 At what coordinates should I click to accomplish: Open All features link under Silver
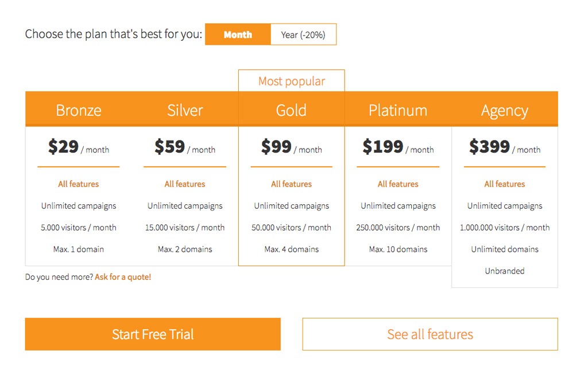coord(185,184)
